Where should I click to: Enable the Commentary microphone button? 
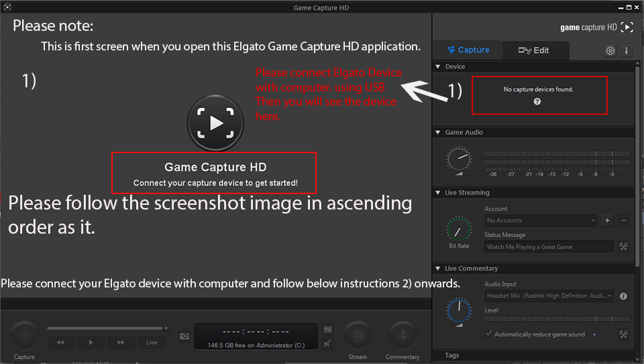pyautogui.click(x=403, y=336)
